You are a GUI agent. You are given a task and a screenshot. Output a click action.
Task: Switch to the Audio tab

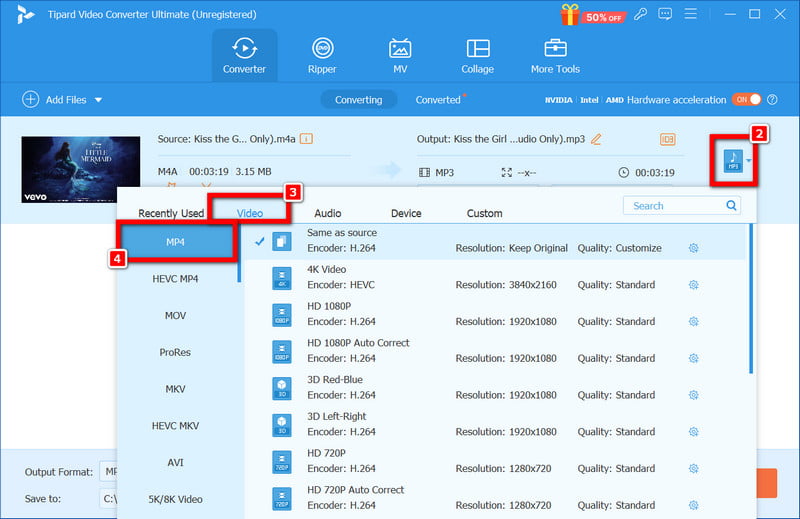[x=328, y=213]
